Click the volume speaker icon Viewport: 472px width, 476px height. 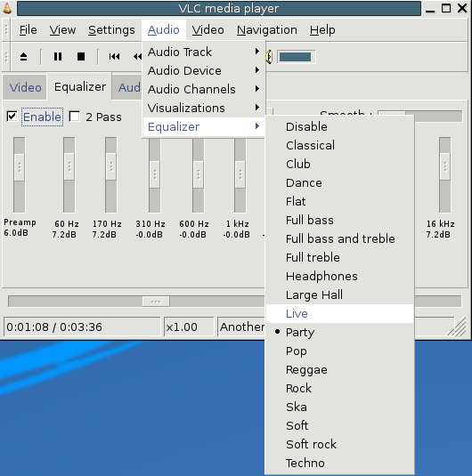click(x=269, y=57)
